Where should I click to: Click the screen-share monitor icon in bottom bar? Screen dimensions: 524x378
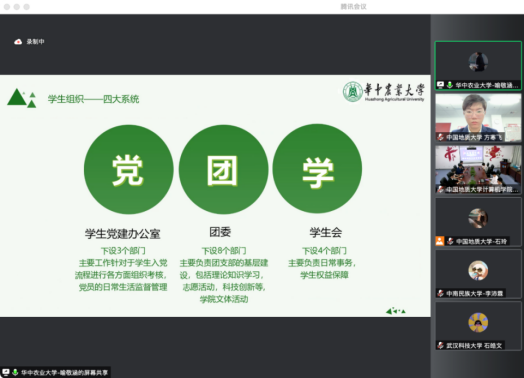(x=6, y=372)
